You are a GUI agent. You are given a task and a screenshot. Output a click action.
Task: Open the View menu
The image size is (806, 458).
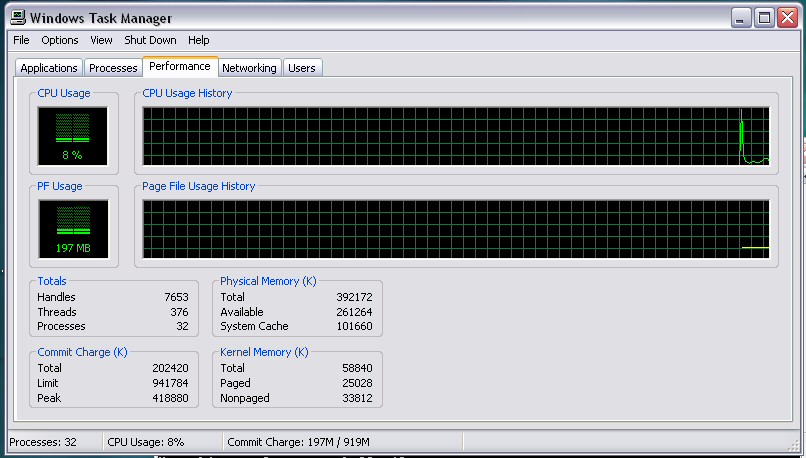(101, 40)
